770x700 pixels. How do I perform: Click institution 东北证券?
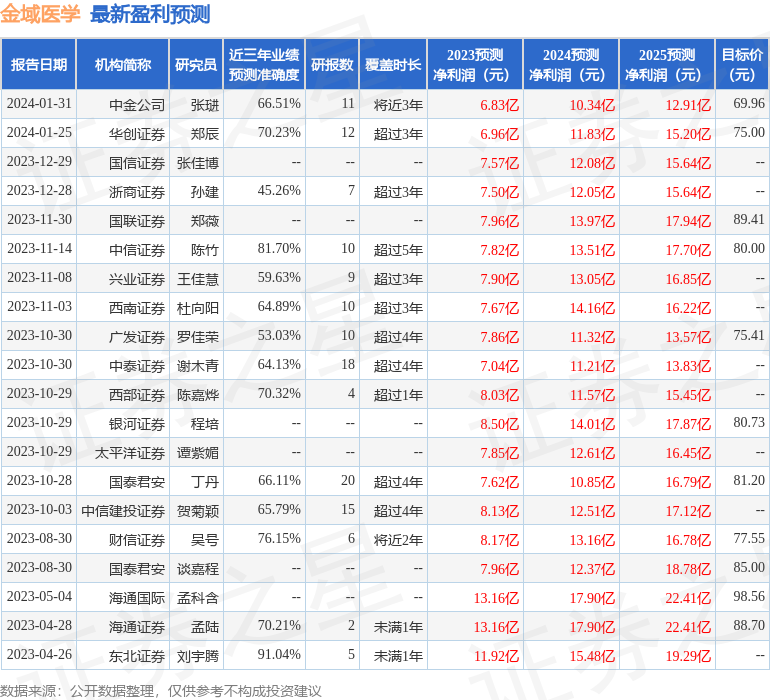tap(137, 655)
